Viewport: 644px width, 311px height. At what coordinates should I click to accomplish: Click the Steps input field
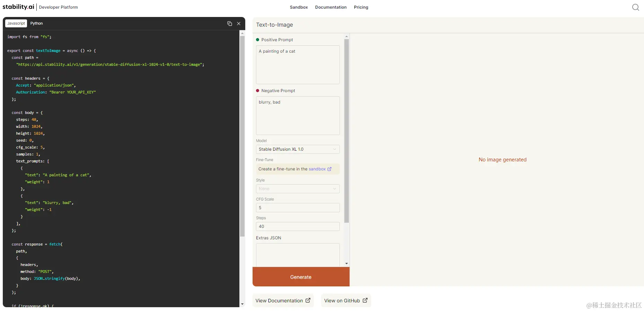(298, 226)
